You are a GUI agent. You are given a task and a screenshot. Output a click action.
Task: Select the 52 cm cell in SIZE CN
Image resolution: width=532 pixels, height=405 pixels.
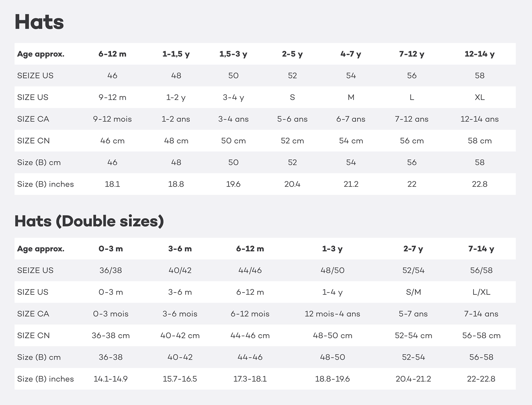coord(292,141)
